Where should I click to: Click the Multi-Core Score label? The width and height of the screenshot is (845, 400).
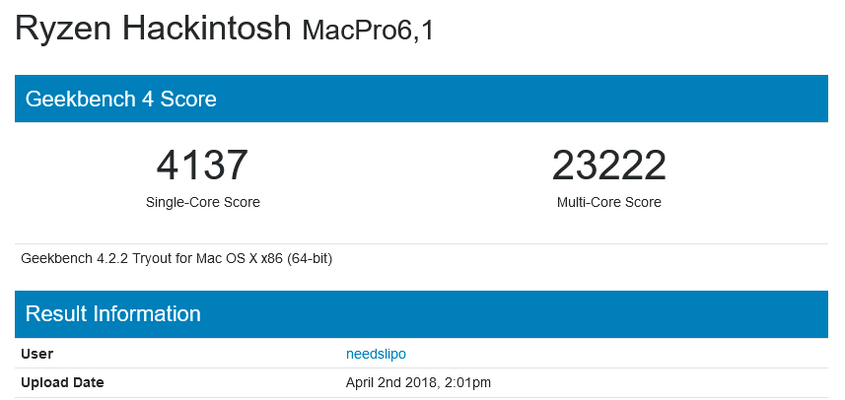point(609,202)
